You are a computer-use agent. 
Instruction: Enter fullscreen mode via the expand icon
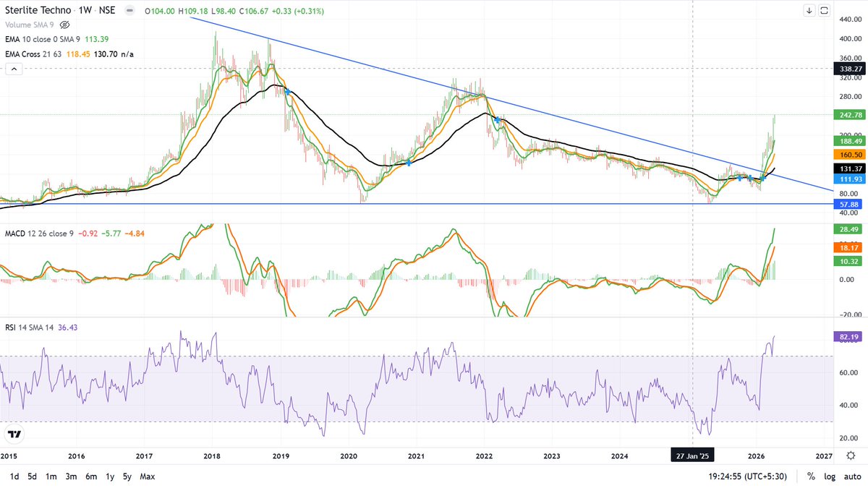(x=825, y=10)
